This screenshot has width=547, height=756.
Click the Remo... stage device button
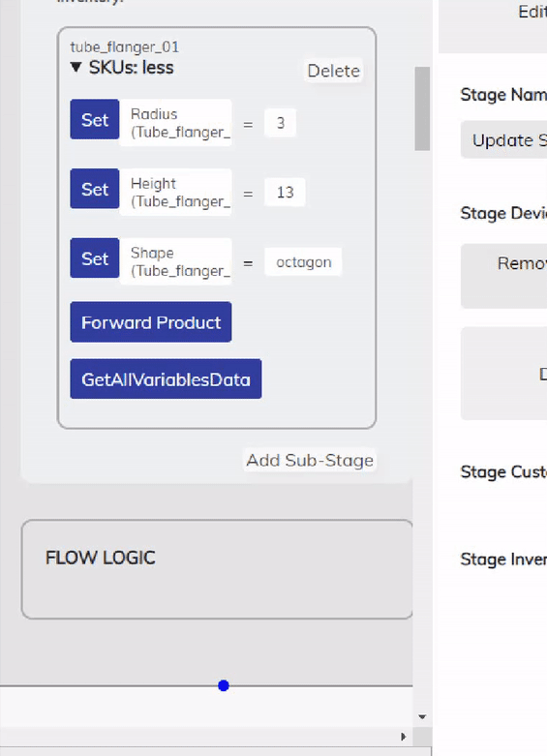pyautogui.click(x=504, y=276)
